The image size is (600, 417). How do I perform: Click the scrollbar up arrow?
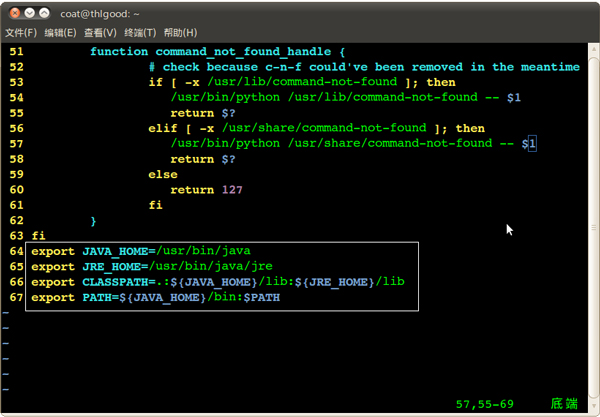click(593, 49)
